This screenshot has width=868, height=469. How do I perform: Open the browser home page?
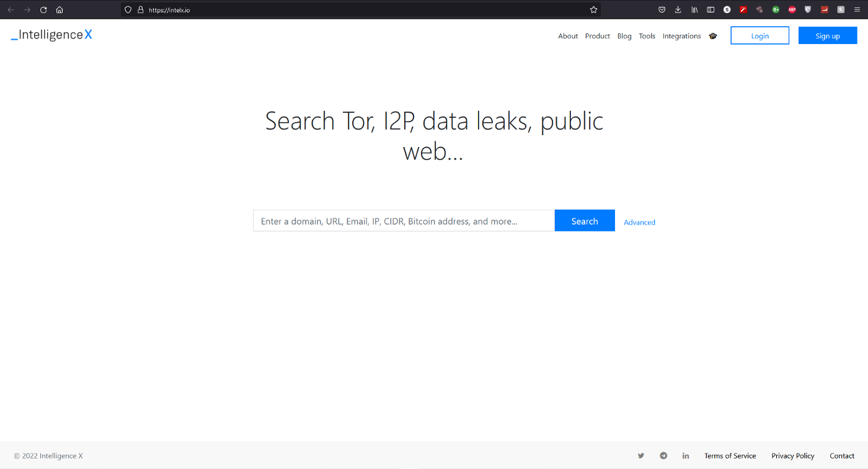pos(60,10)
